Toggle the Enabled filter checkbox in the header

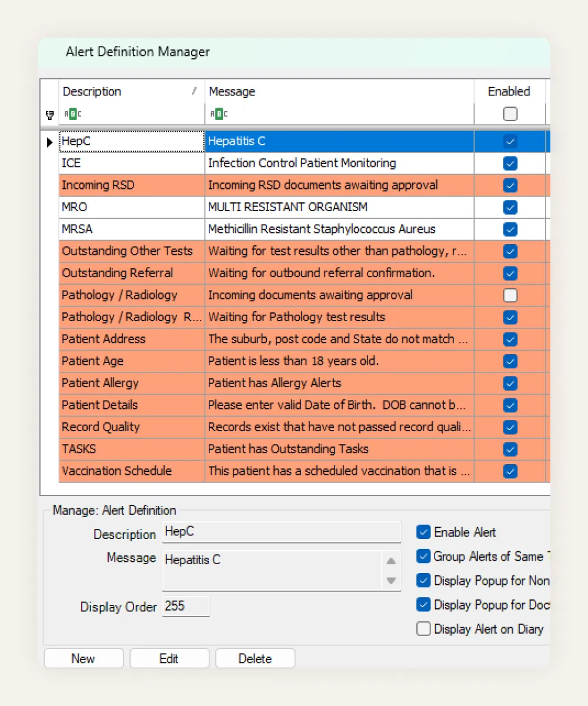coord(510,114)
